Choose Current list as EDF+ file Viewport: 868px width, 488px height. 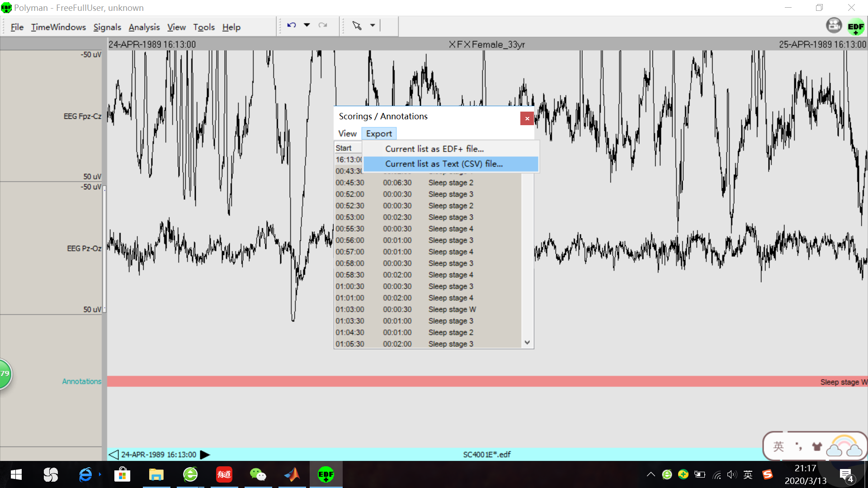[434, 149]
